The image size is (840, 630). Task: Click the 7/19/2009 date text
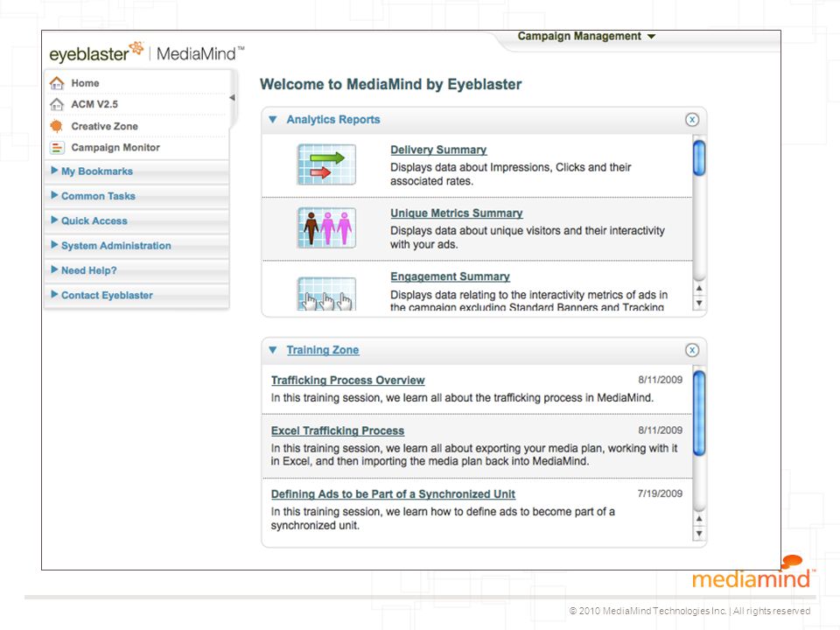[x=660, y=493]
